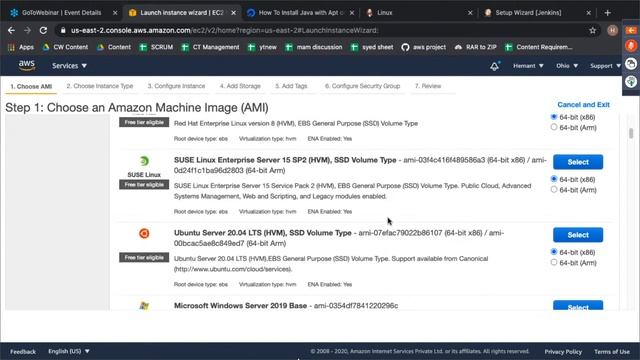Screen dimensions: 640x360
Task: Open the RAR to ZIP bookmark
Action: (475, 47)
